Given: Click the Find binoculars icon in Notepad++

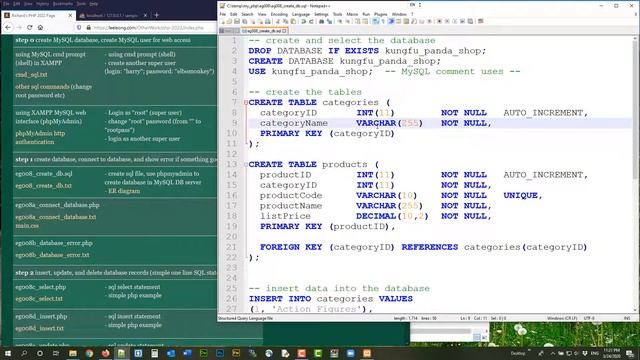Looking at the screenshot, I should coord(322,21).
